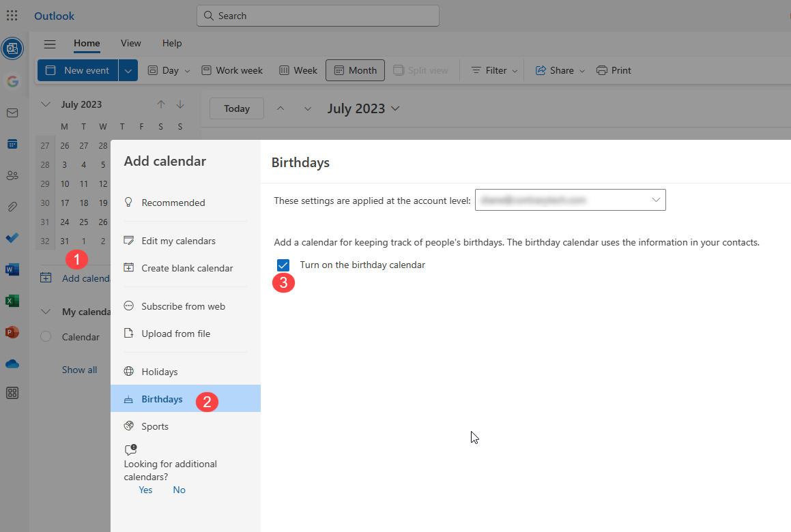Image resolution: width=791 pixels, height=532 pixels.
Task: Launch Word from the sidebar
Action: 12,269
